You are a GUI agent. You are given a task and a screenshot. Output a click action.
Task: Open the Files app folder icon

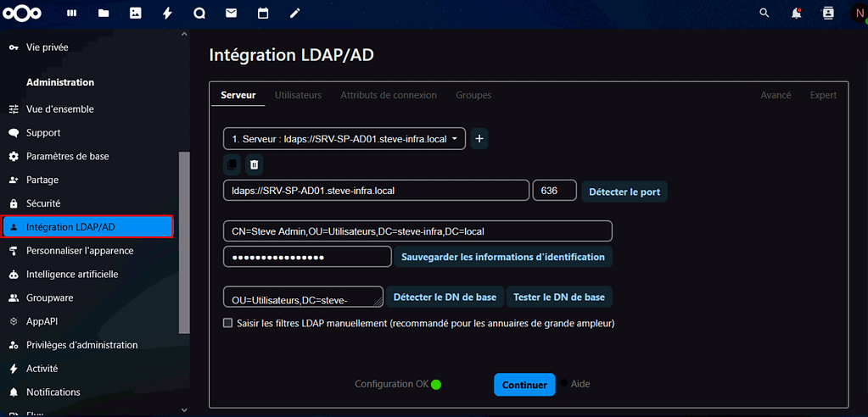(104, 14)
